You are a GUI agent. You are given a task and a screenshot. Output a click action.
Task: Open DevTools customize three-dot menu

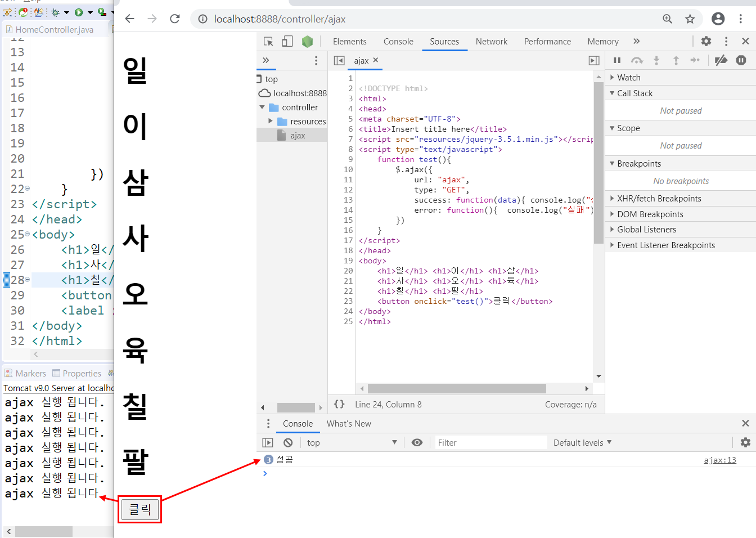(726, 41)
